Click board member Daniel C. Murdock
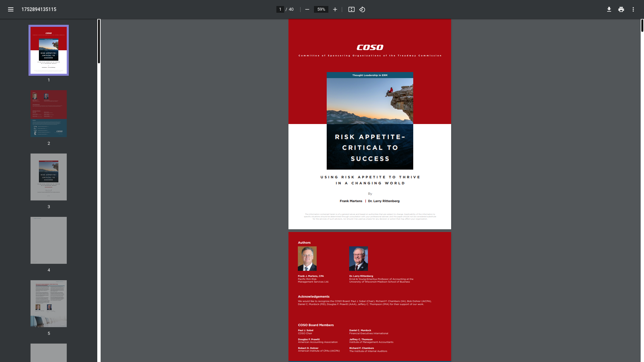The width and height of the screenshot is (644, 362). pos(360,330)
